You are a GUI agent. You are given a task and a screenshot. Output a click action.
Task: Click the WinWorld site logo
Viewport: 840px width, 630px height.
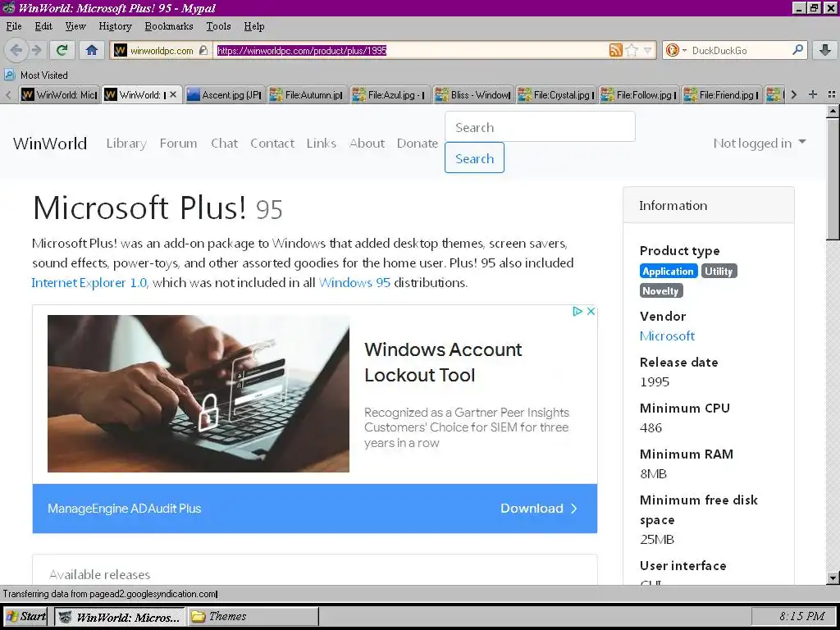50,143
